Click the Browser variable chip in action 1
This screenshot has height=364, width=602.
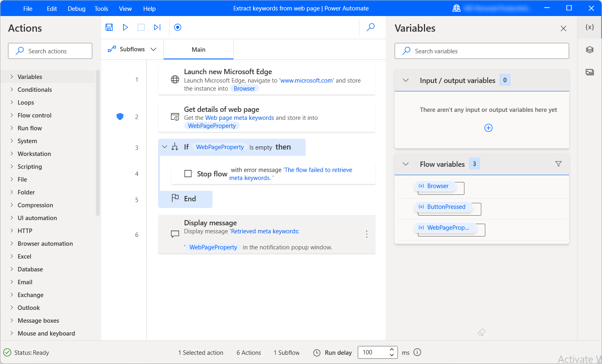(244, 89)
